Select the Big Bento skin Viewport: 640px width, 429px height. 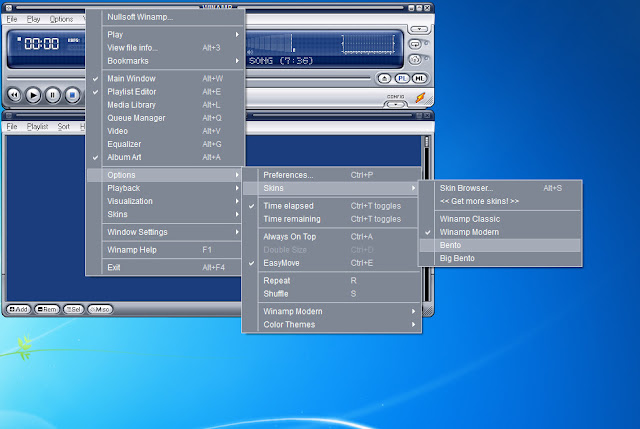(x=500, y=258)
